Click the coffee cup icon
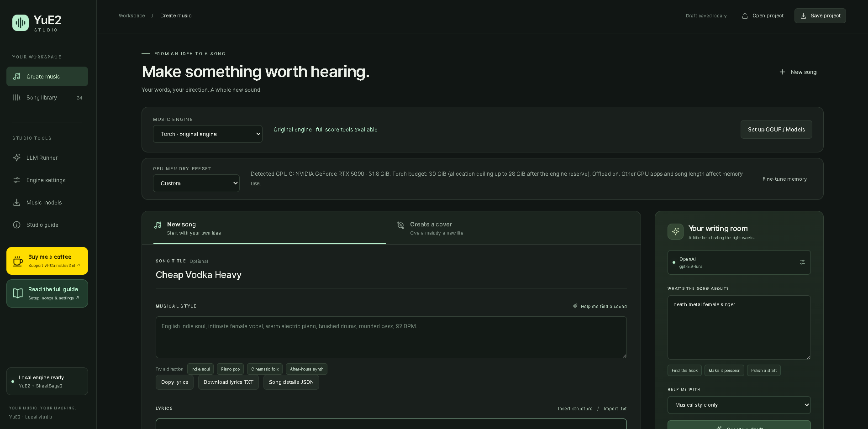 pos(18,261)
